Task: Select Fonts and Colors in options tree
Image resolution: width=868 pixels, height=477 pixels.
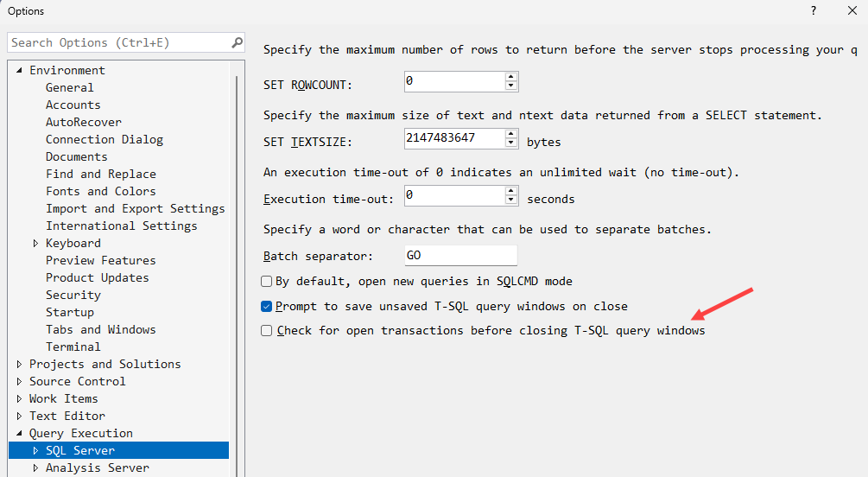Action: coord(100,192)
